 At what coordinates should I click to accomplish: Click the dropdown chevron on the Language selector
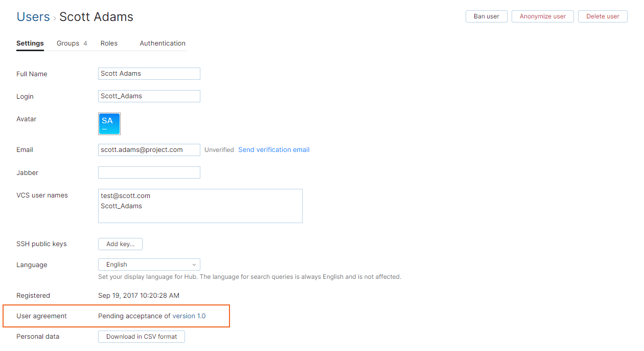[x=194, y=264]
